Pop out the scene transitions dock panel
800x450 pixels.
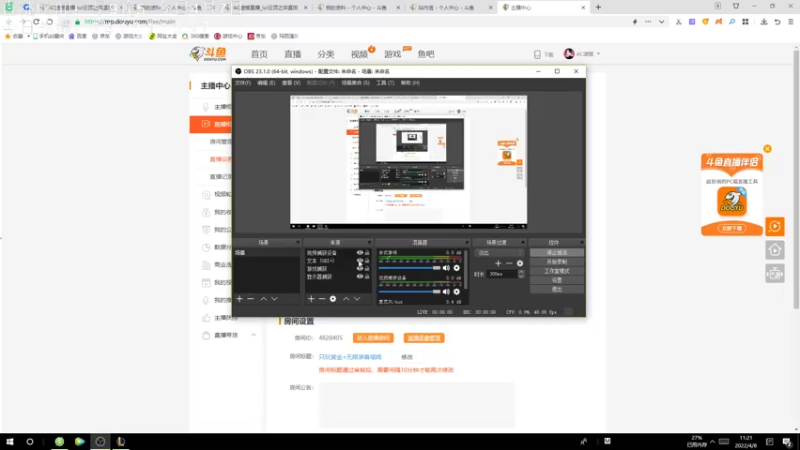[522, 242]
